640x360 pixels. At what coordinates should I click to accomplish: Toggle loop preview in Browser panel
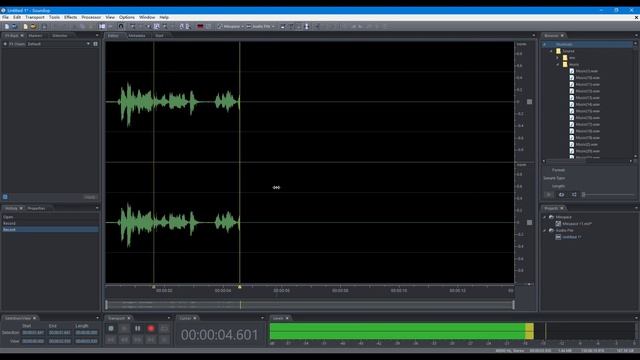tap(562, 195)
